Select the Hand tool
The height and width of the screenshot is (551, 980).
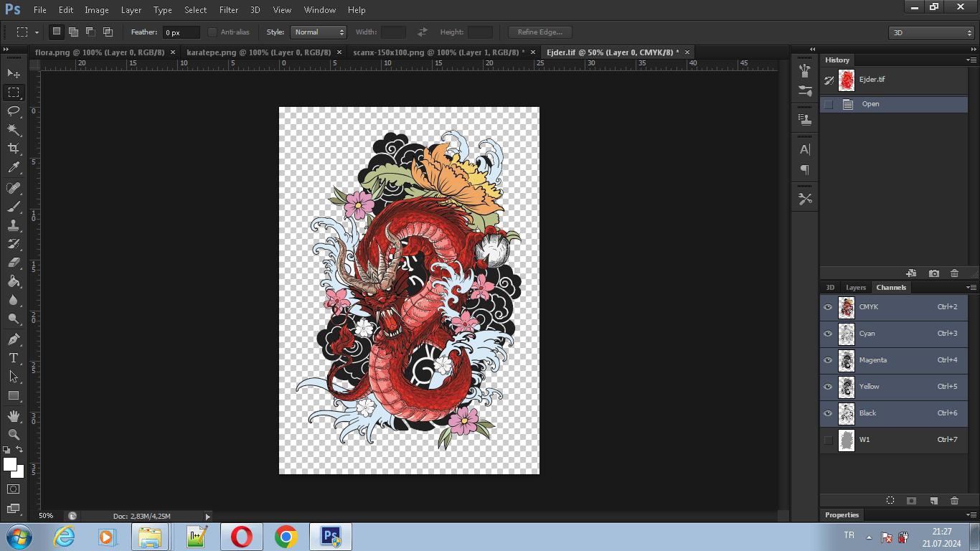coord(13,416)
